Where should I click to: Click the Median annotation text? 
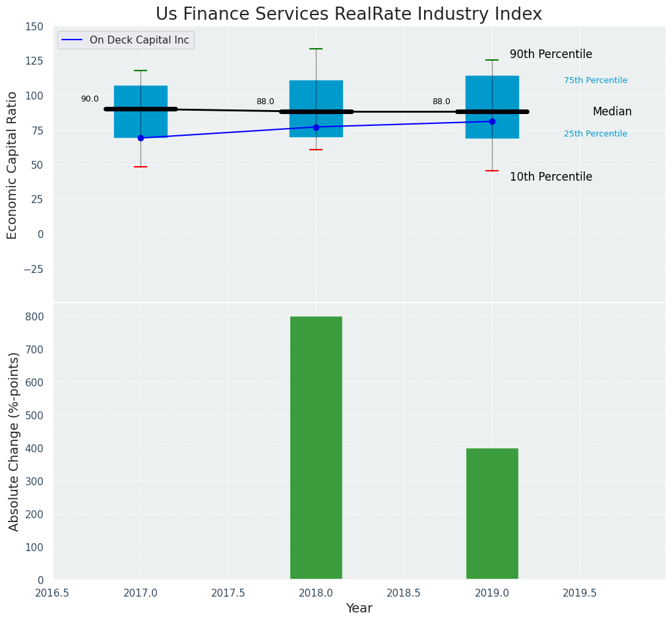611,112
